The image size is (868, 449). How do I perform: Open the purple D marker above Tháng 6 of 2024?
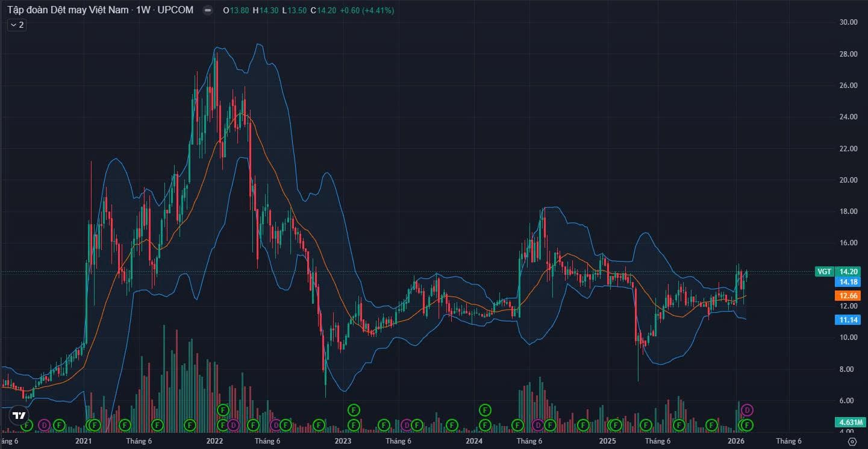tap(538, 425)
